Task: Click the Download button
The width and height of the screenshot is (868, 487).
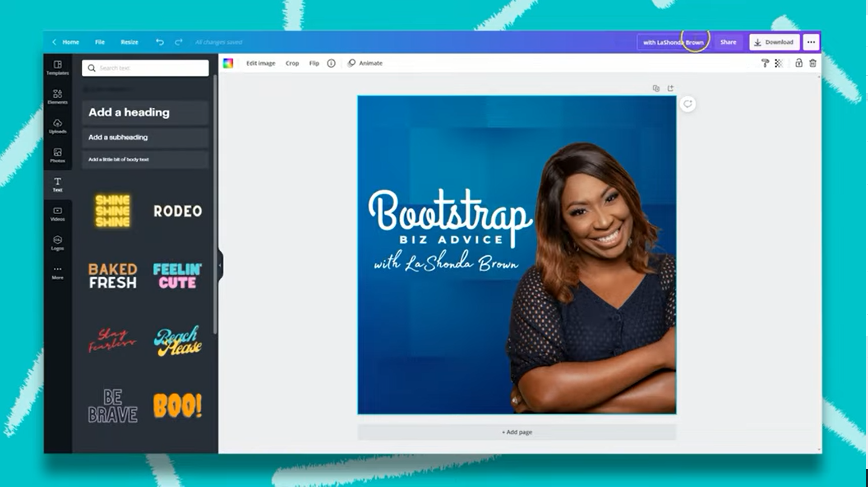Action: tap(774, 42)
